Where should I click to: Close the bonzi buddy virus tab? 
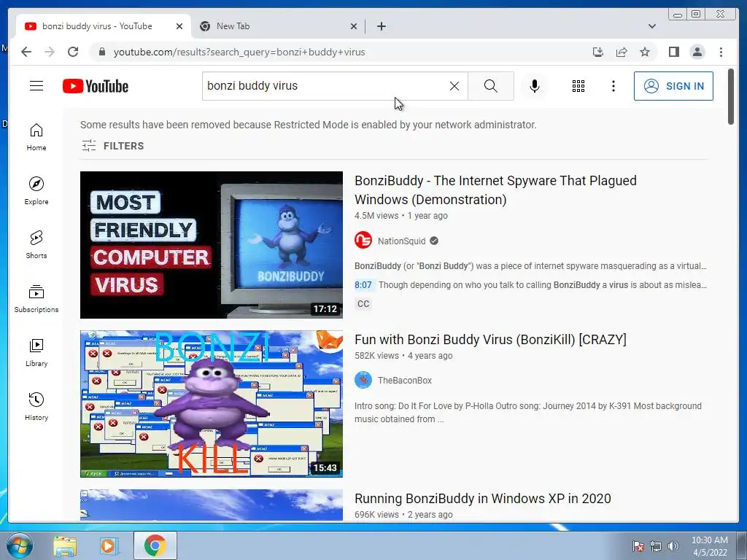click(179, 26)
